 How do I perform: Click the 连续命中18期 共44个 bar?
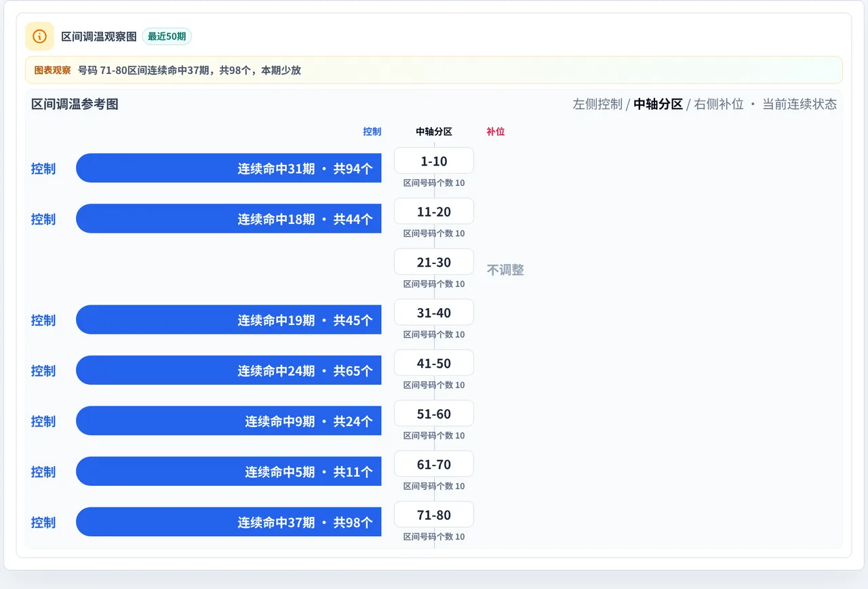[229, 218]
